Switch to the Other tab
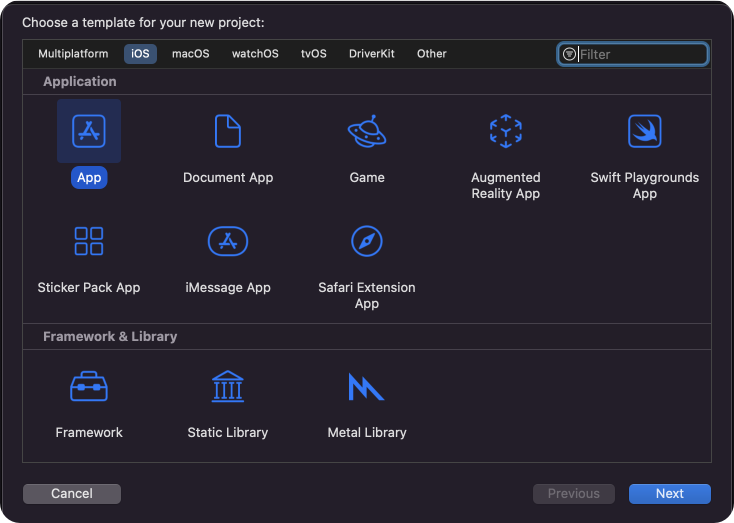The height and width of the screenshot is (523, 734). click(432, 54)
